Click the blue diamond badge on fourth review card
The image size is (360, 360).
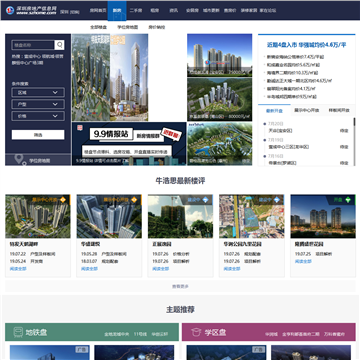pyautogui.click(x=277, y=200)
